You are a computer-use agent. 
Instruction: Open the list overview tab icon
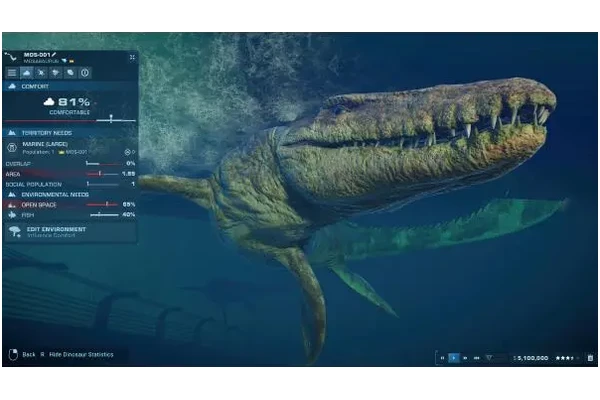pos(12,73)
